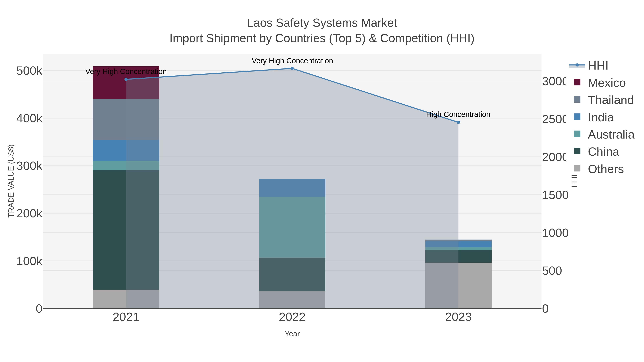This screenshot has width=644, height=362.
Task: Toggle the Thailand legend entry
Action: (604, 100)
